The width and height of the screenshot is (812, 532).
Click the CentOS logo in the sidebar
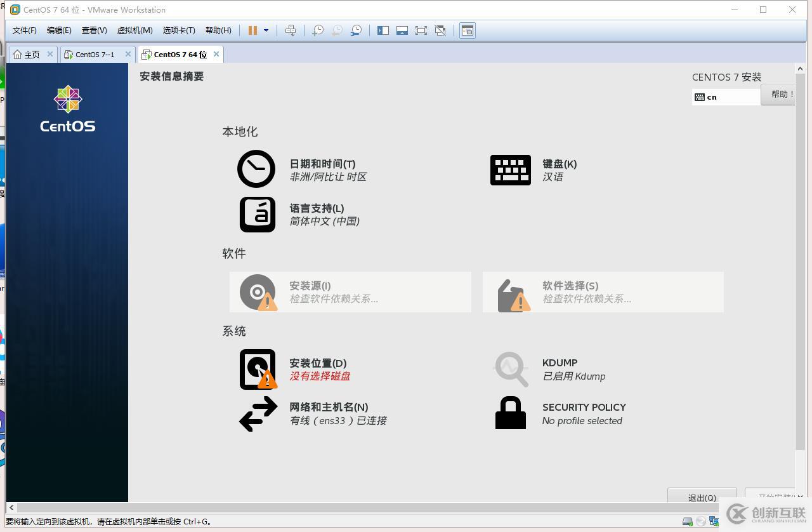pyautogui.click(x=67, y=109)
